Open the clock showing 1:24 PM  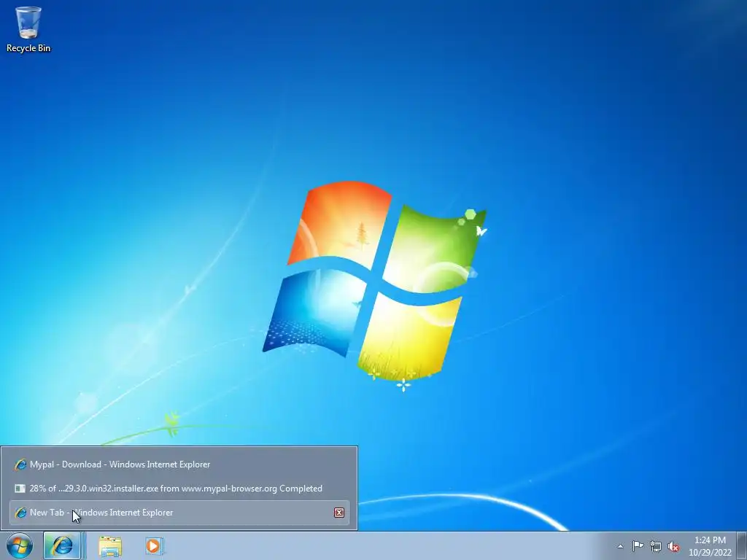pos(710,546)
